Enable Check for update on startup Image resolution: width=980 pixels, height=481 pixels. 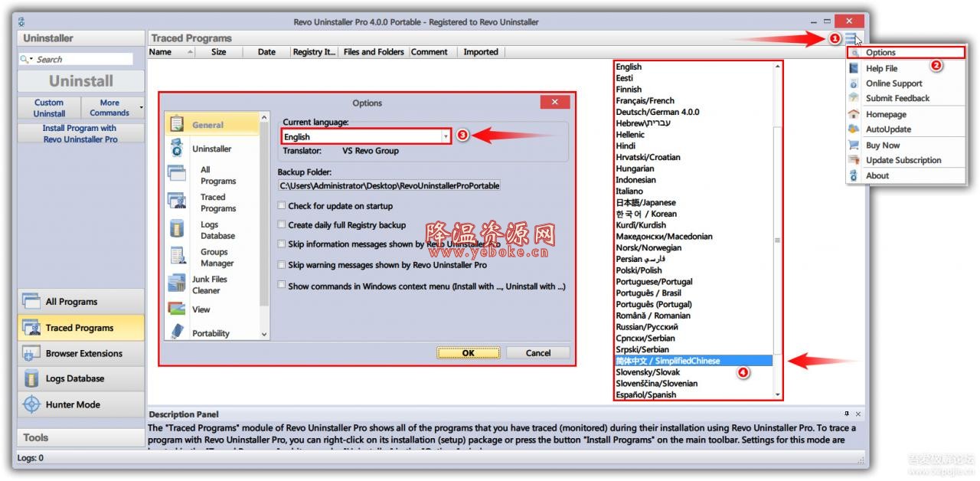[x=282, y=205]
